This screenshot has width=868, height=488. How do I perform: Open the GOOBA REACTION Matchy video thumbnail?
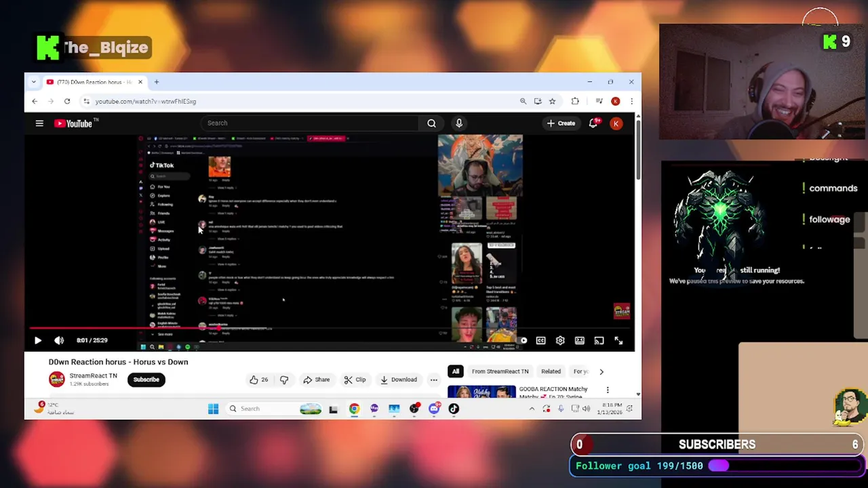(481, 392)
